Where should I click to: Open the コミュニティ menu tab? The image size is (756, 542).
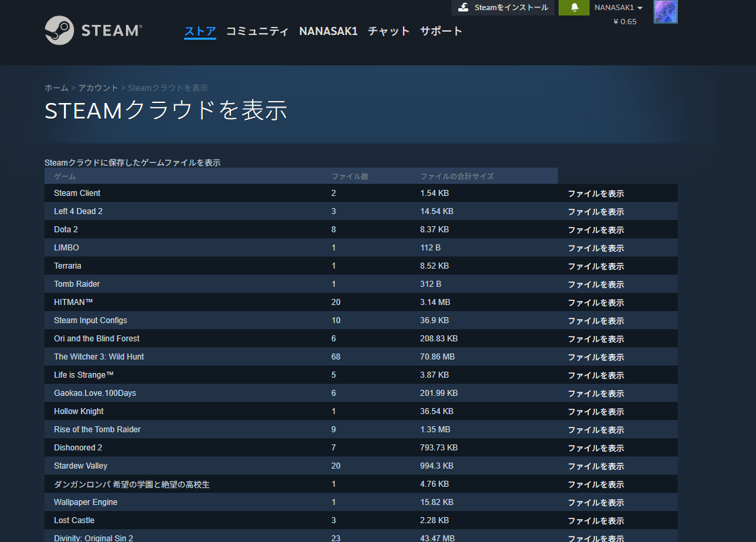pyautogui.click(x=257, y=31)
